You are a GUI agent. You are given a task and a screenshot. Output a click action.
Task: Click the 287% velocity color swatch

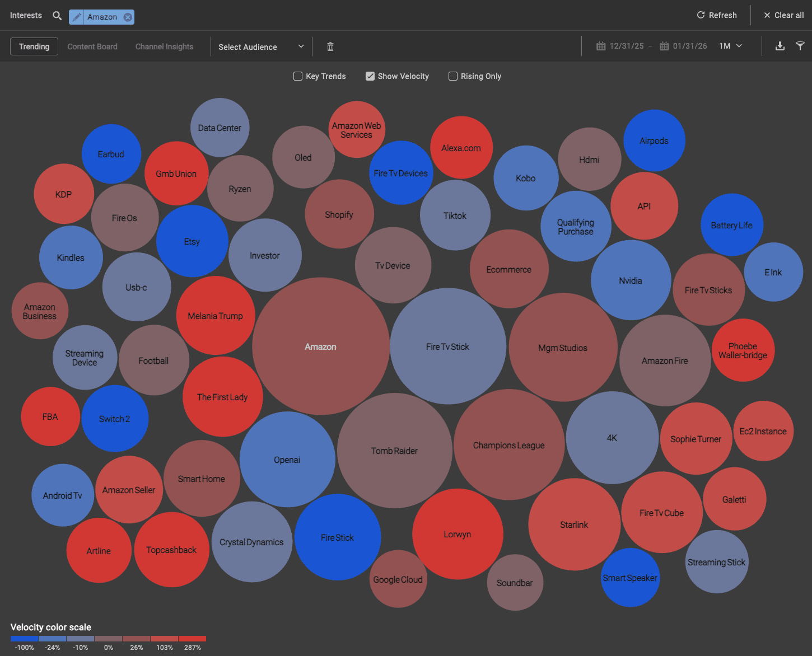[x=192, y=639]
